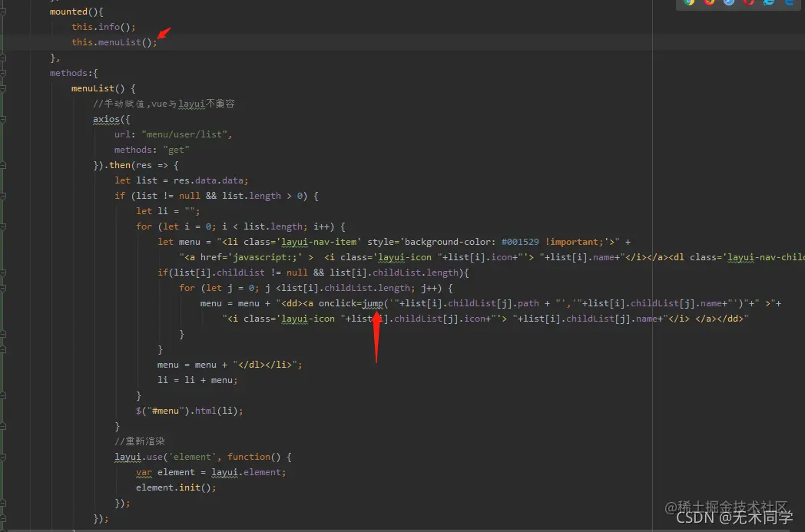The image size is (805, 532).
Task: Place cursor on this.menuList(); line
Action: [x=114, y=42]
